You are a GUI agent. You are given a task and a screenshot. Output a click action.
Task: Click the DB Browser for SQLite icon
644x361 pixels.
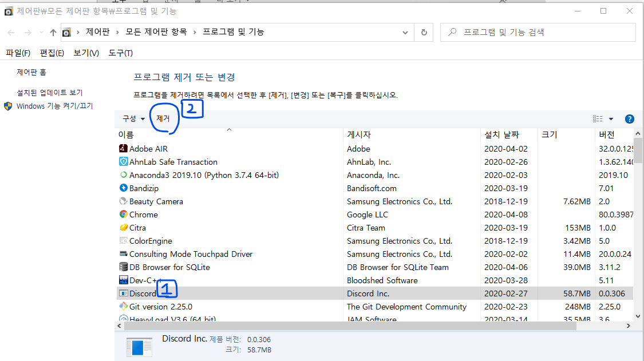[x=123, y=267]
